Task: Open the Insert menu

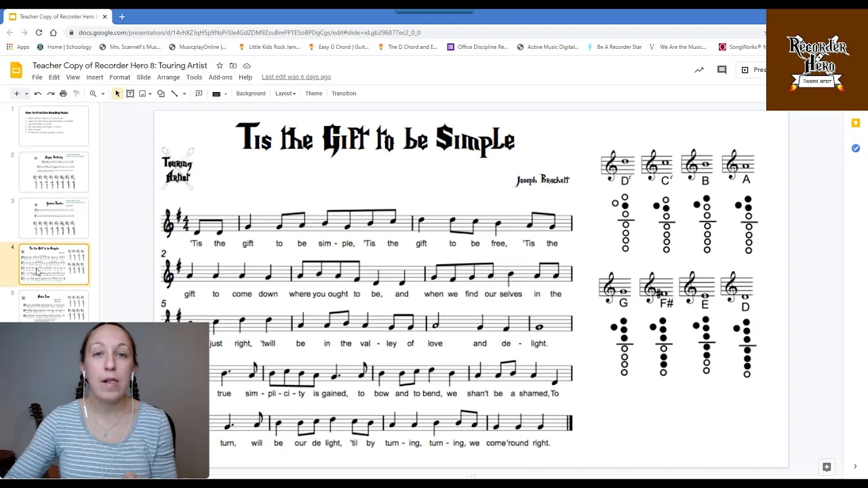Action: (x=95, y=77)
